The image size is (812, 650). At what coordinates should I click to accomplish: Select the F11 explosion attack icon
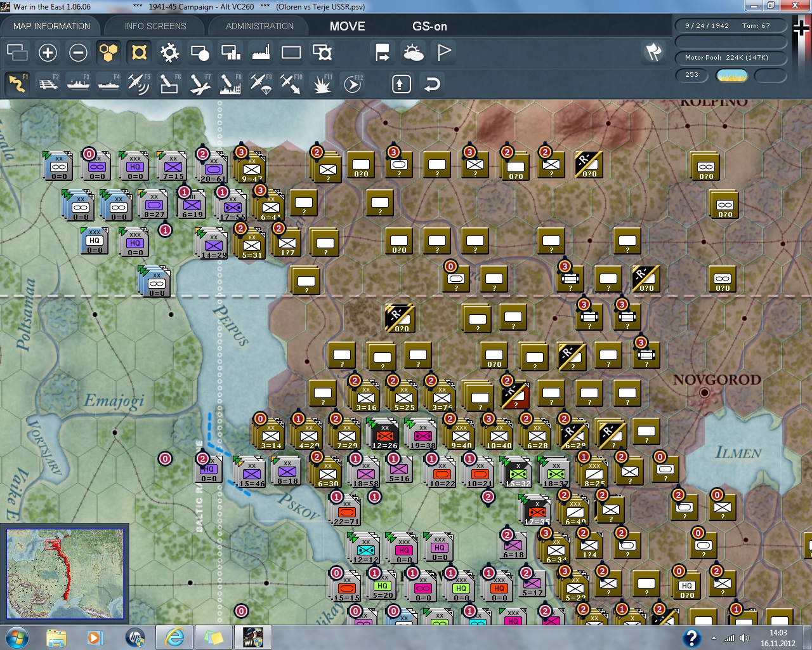(x=322, y=84)
